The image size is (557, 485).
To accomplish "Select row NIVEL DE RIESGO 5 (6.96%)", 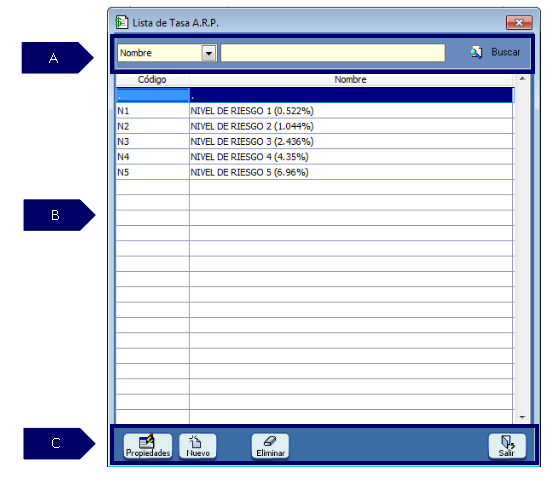I will (x=315, y=172).
